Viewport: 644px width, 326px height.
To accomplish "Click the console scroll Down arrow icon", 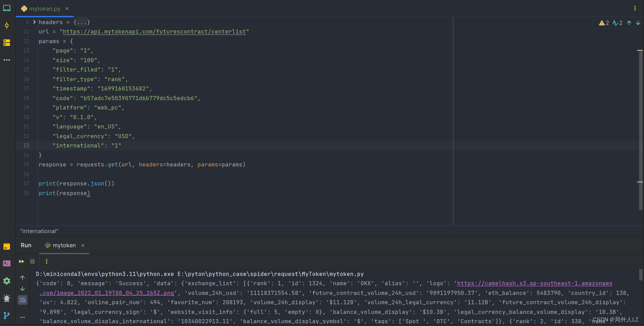I will (x=22, y=289).
